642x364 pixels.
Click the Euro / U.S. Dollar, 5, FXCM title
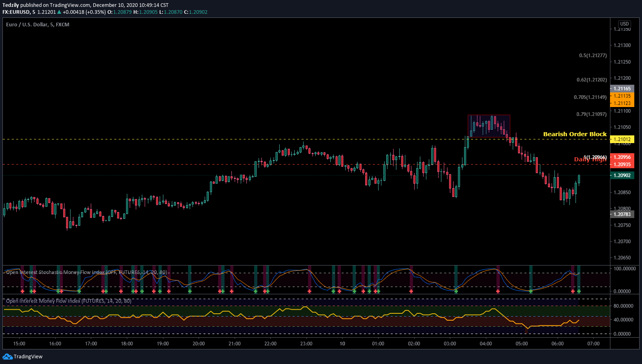coord(38,25)
